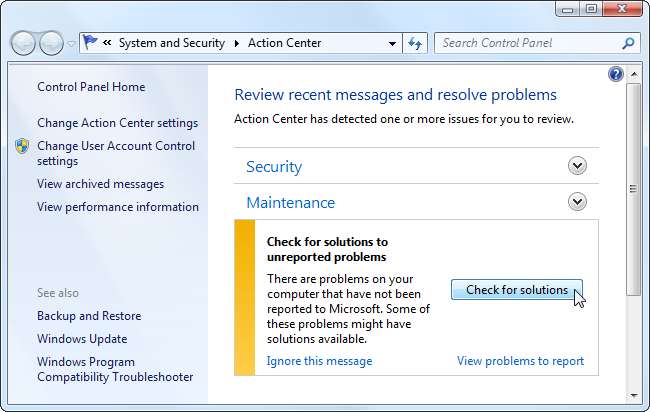Click the UAC shield icon in sidebar
This screenshot has width=650, height=412.
coord(22,146)
